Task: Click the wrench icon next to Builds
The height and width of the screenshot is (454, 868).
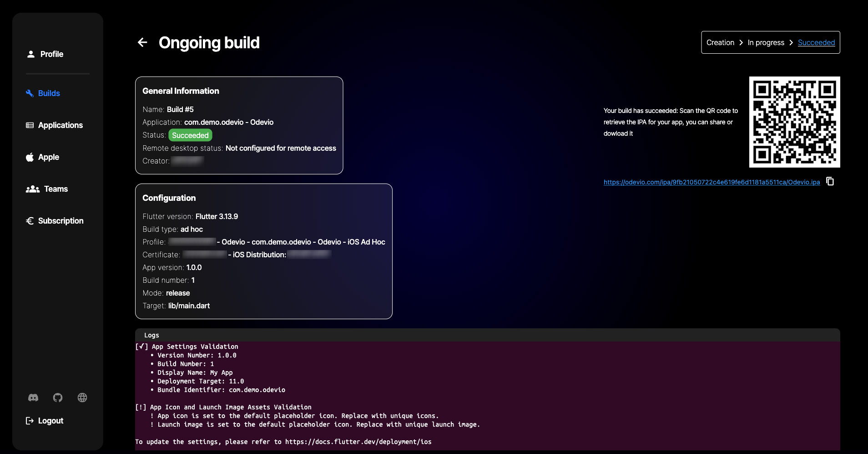Action: point(30,93)
